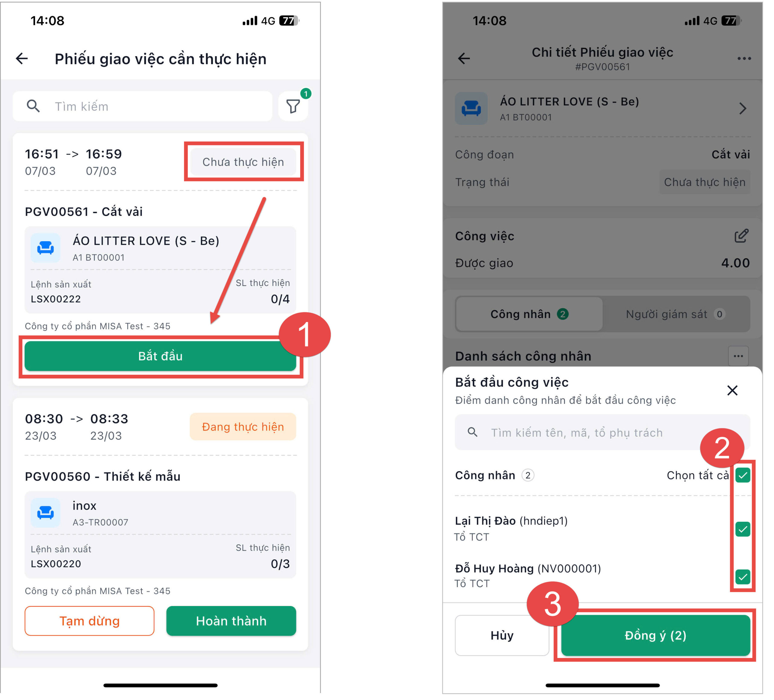Go back from task detail screen
Viewport: 774px width, 700px height.
pyautogui.click(x=464, y=59)
